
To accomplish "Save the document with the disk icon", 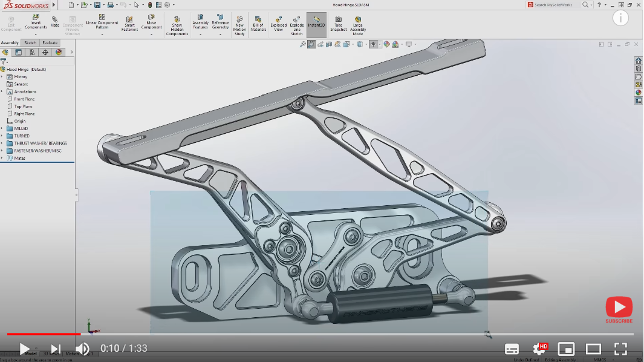I will pyautogui.click(x=97, y=5).
